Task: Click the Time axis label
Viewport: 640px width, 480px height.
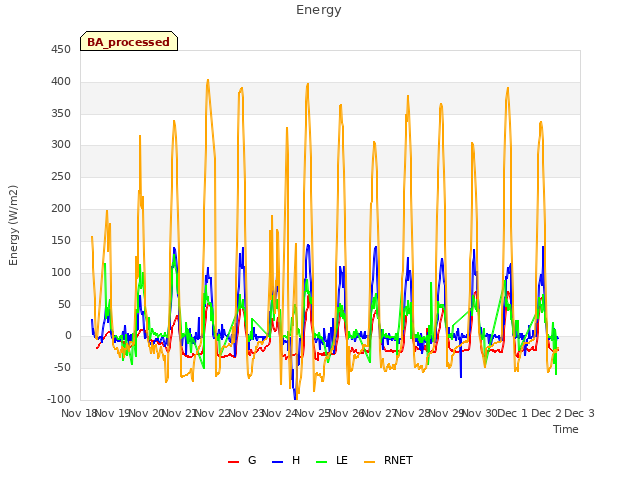Action: click(566, 429)
